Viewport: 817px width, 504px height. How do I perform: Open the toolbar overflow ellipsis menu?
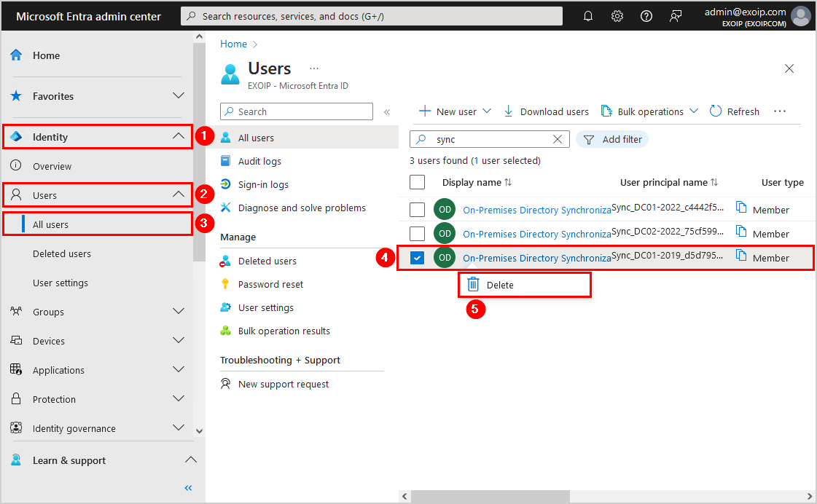[780, 111]
